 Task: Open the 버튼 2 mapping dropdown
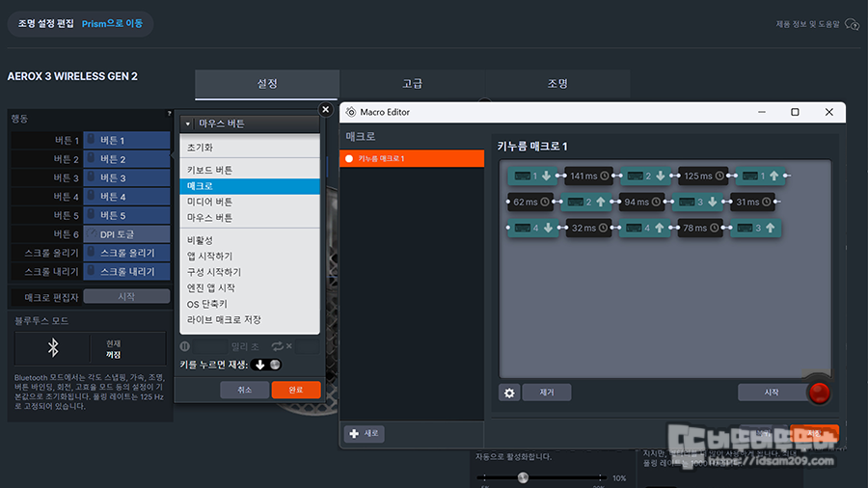click(126, 159)
